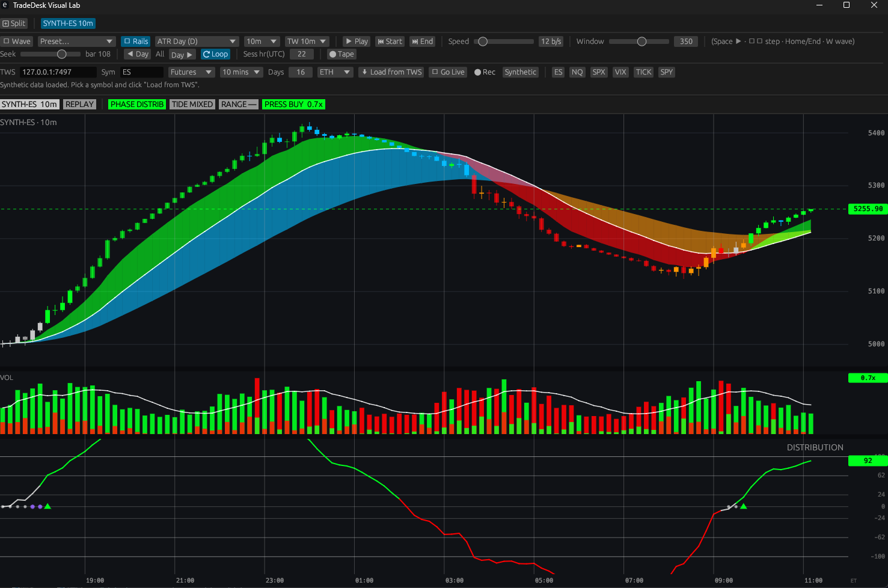Image resolution: width=888 pixels, height=588 pixels.
Task: Open the ETH session dropdown
Action: tap(335, 72)
